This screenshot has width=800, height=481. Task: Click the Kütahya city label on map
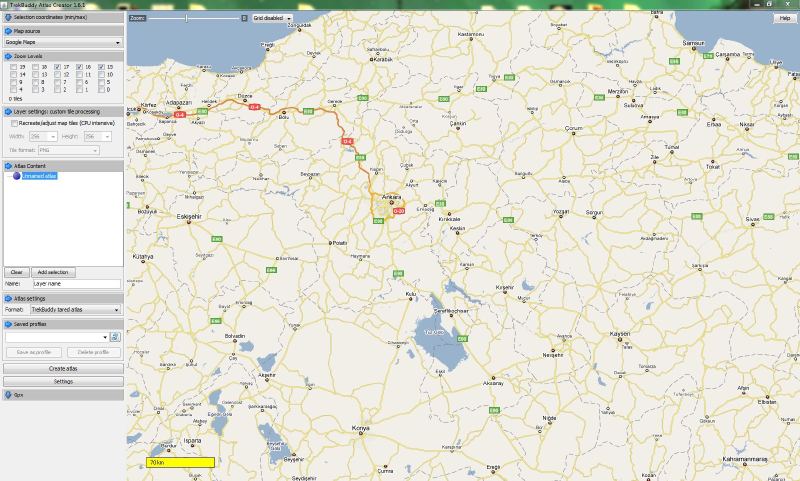coord(143,257)
